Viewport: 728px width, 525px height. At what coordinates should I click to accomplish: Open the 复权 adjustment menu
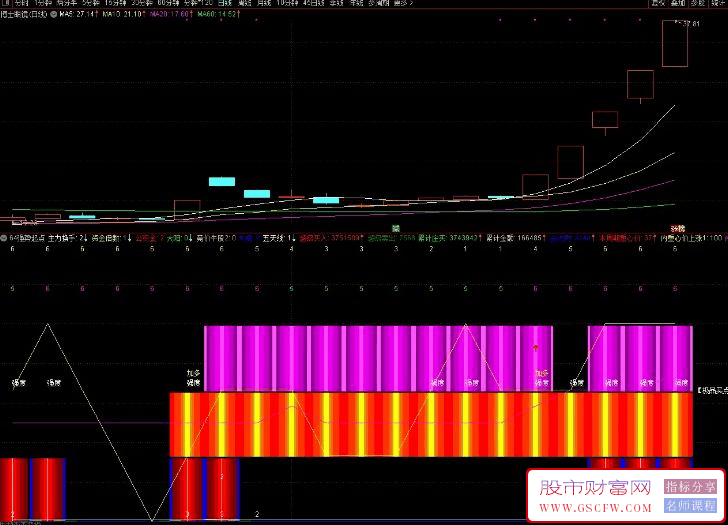657,4
